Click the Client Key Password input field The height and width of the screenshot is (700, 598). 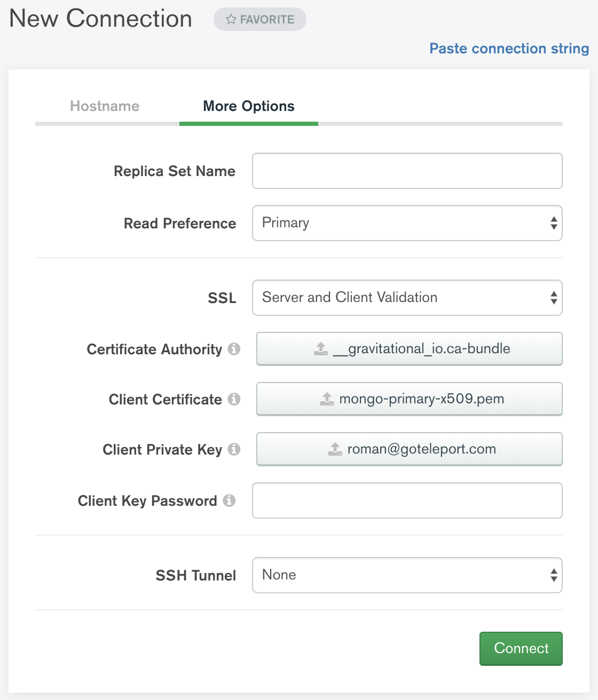tap(407, 500)
